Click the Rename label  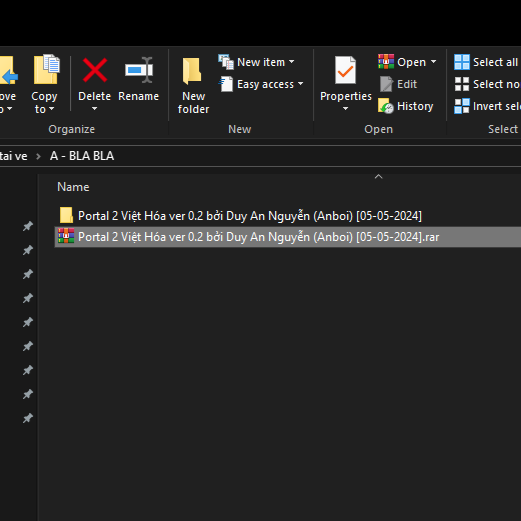(139, 96)
